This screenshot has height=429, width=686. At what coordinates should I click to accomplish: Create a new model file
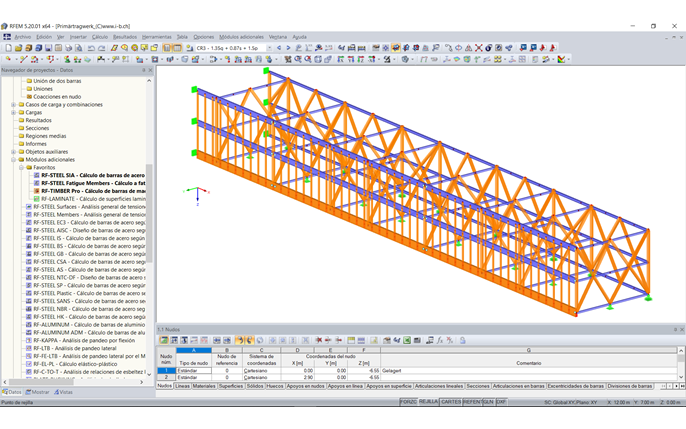8,48
